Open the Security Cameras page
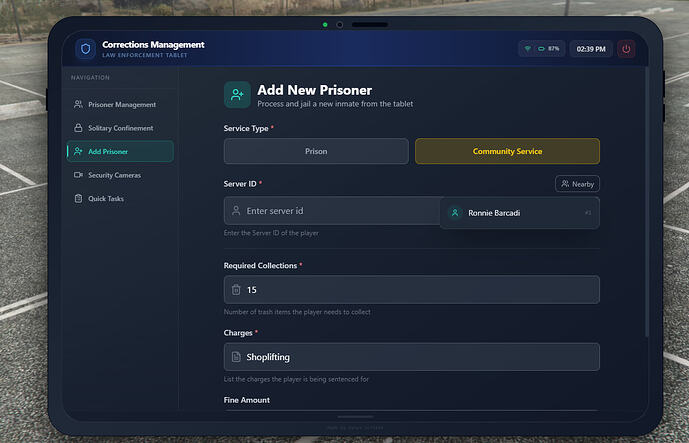This screenshot has height=443, width=689. tap(120, 175)
